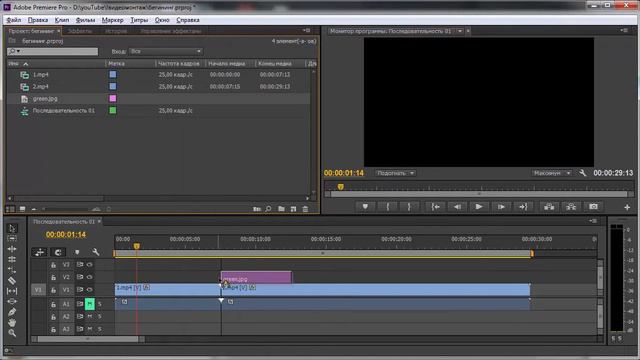
Task: Toggle V3 track visibility eye
Action: (x=89, y=265)
